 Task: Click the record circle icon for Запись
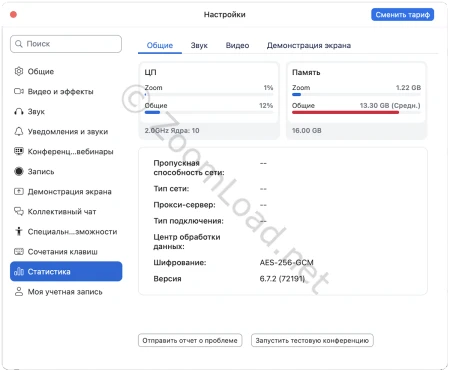pos(19,171)
